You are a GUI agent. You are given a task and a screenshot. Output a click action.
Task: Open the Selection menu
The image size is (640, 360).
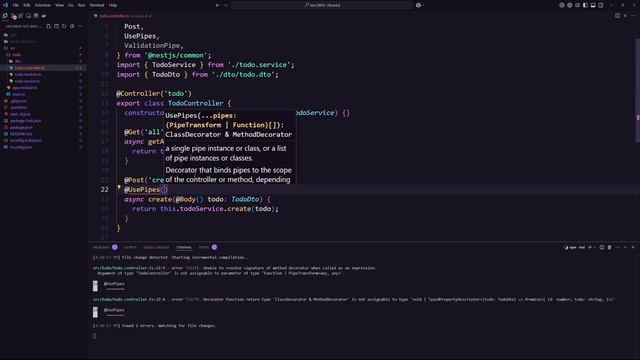click(42, 5)
